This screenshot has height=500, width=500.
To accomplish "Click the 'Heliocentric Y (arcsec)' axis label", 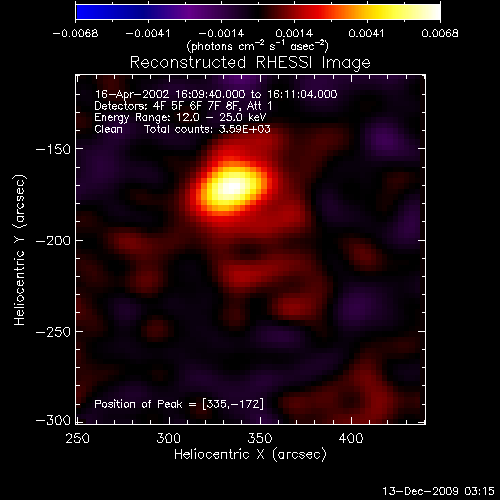I will click(20, 250).
